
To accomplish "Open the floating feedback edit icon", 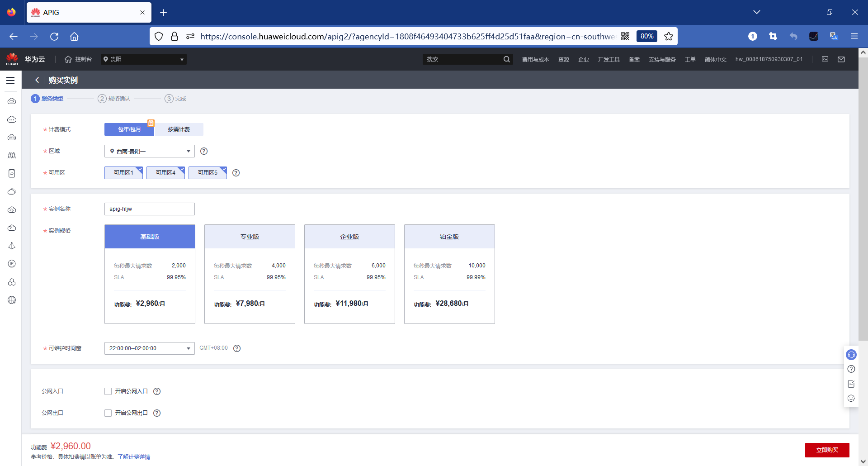I will [851, 384].
